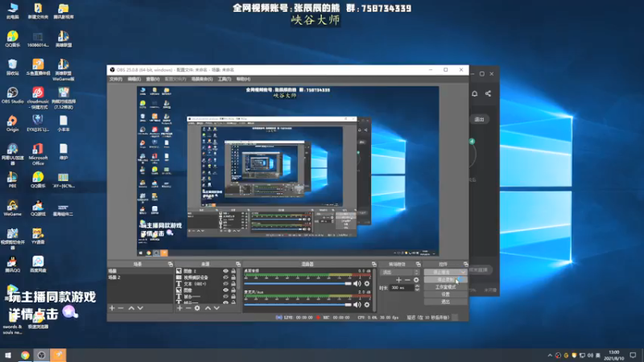Remove the selected source with minus icon

coord(188,308)
